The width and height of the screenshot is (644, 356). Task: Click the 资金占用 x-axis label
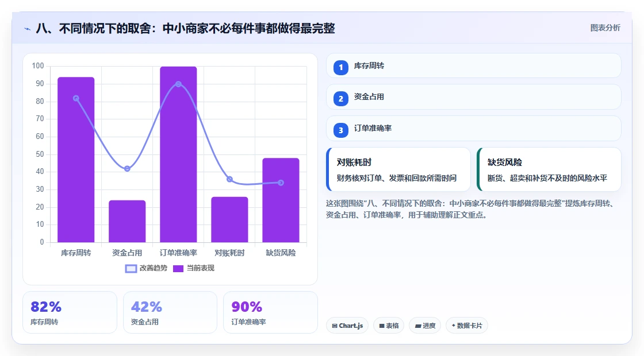[127, 253]
